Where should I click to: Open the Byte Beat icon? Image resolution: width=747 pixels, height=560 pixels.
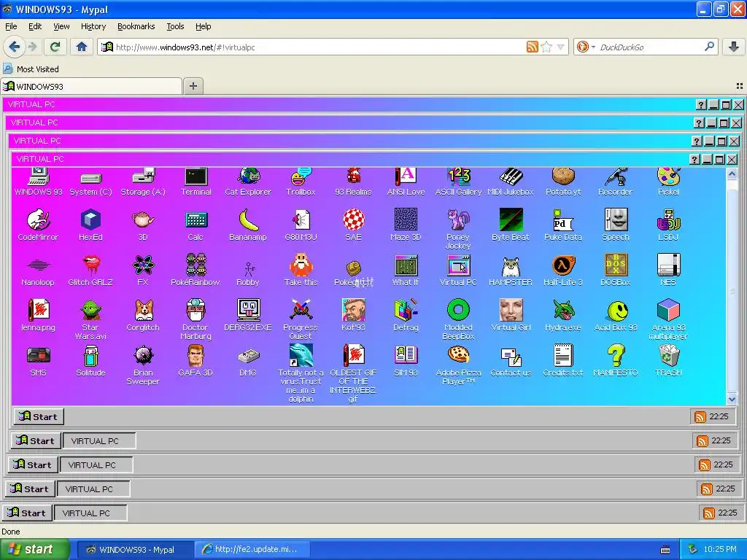(511, 225)
